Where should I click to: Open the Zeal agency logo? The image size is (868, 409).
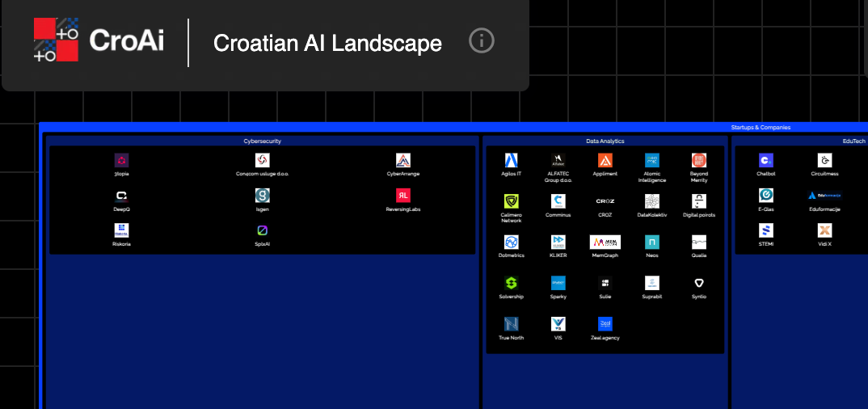coord(605,324)
